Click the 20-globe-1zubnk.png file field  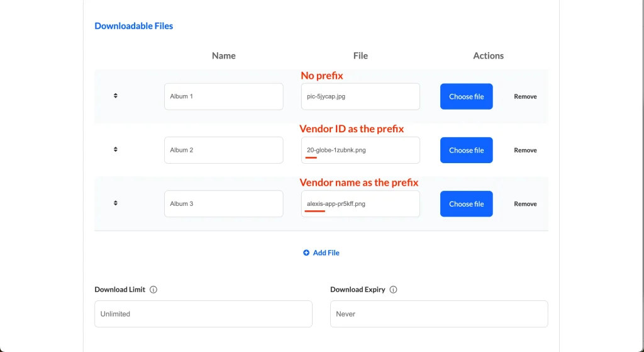[x=360, y=150]
